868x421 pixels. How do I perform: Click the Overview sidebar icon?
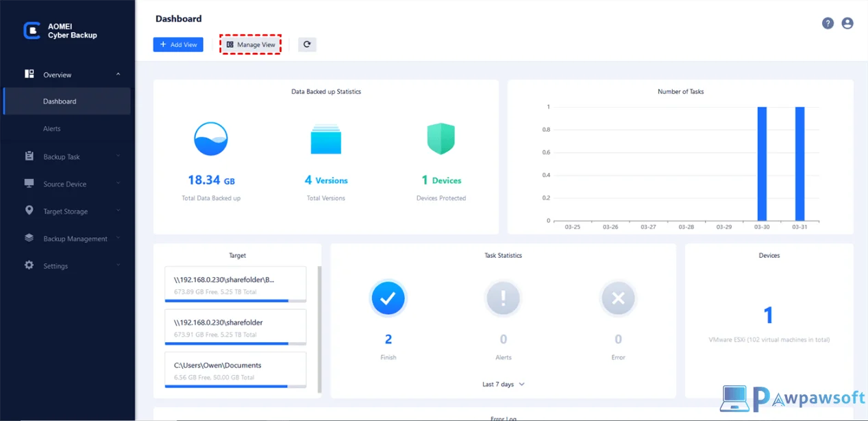[x=29, y=74]
